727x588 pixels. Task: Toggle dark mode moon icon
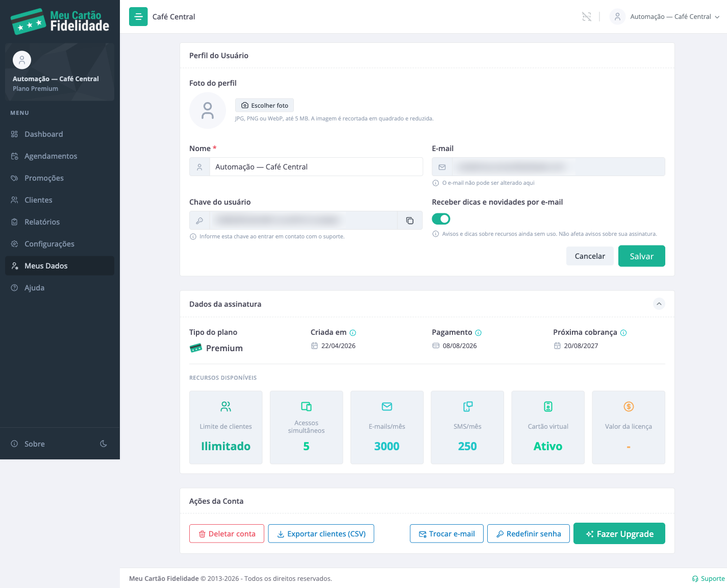pos(104,444)
